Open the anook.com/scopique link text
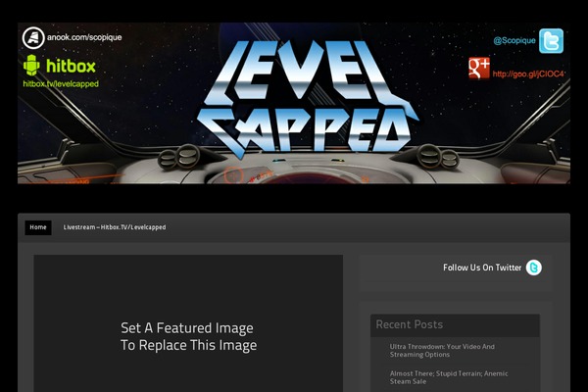588x392 pixels. coord(84,37)
